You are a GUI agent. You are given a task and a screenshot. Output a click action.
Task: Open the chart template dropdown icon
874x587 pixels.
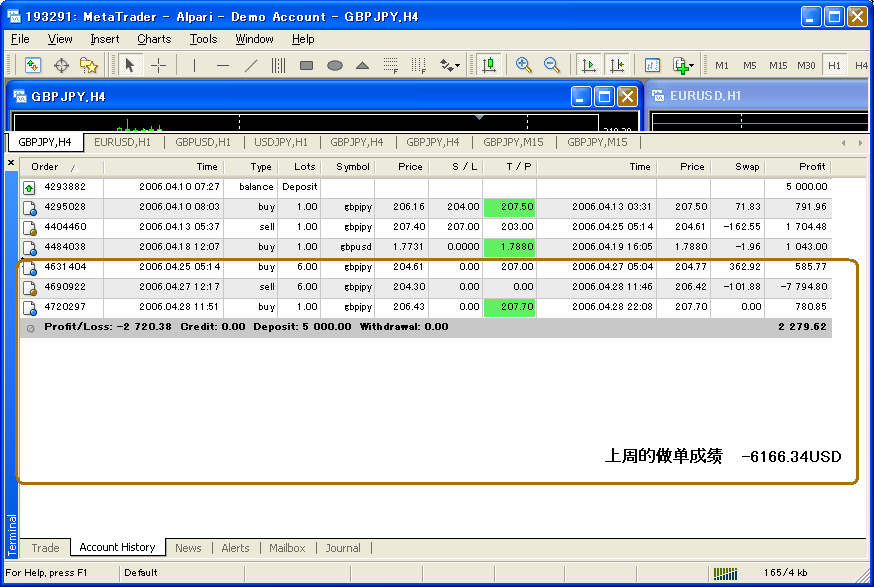[x=683, y=65]
